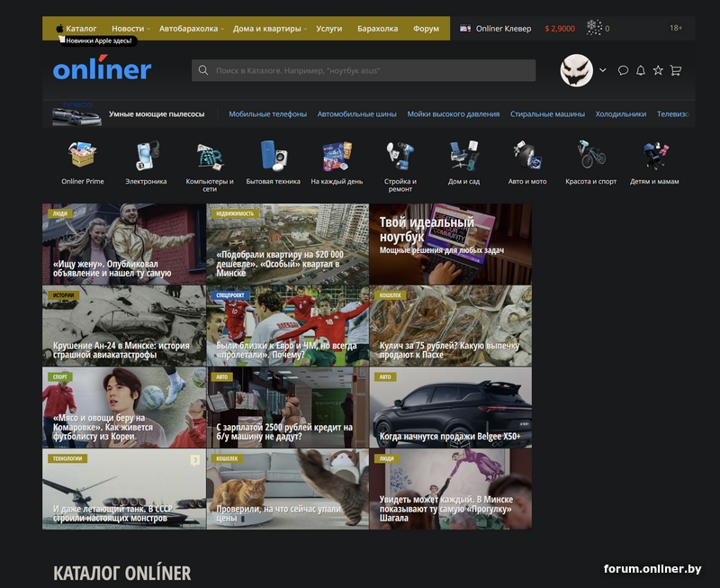Expand the Новости menu dropdown
The width and height of the screenshot is (720, 588).
(148, 29)
